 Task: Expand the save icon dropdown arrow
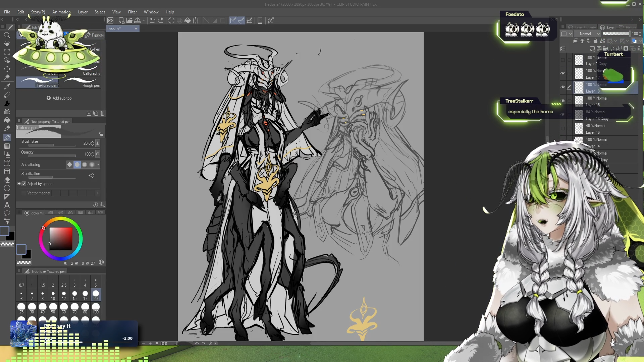144,20
